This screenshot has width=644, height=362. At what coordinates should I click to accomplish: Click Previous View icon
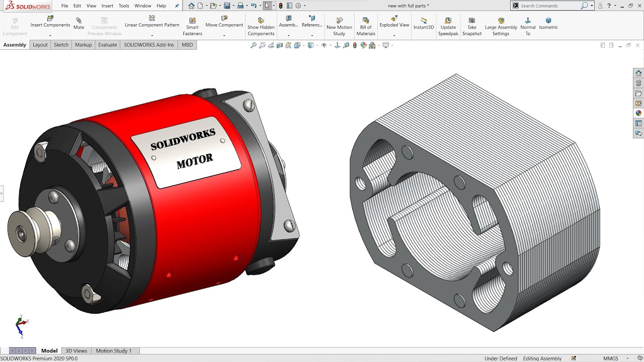(x=271, y=45)
